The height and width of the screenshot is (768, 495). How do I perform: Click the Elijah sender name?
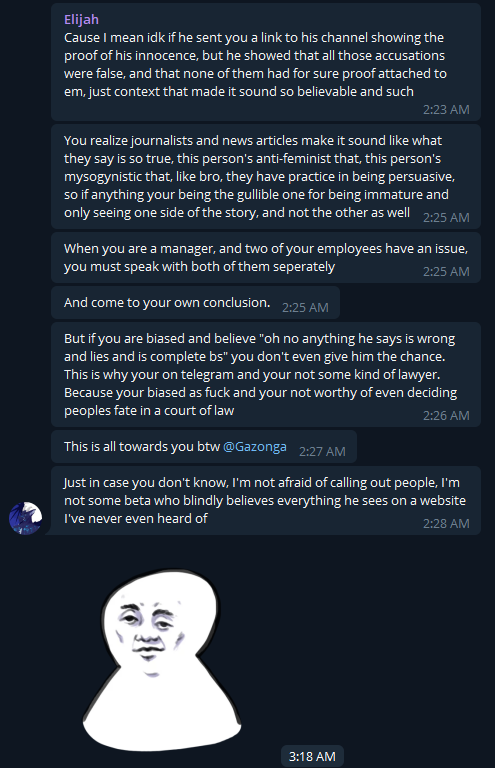(x=81, y=20)
